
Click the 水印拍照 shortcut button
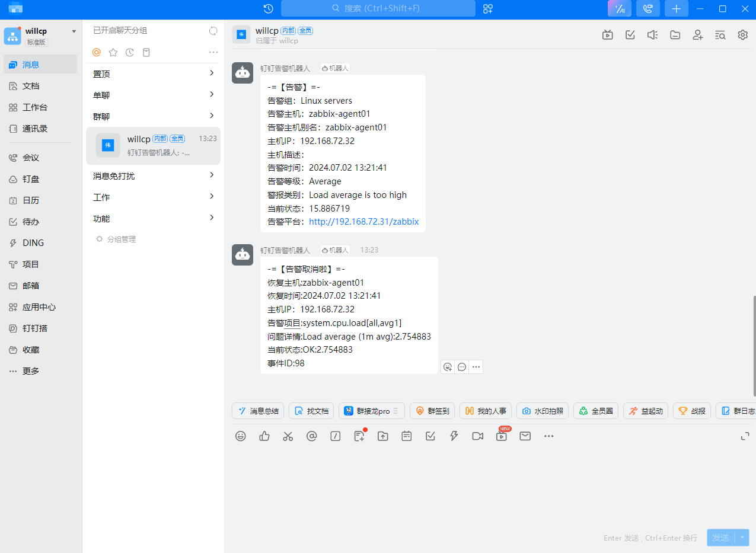(543, 411)
